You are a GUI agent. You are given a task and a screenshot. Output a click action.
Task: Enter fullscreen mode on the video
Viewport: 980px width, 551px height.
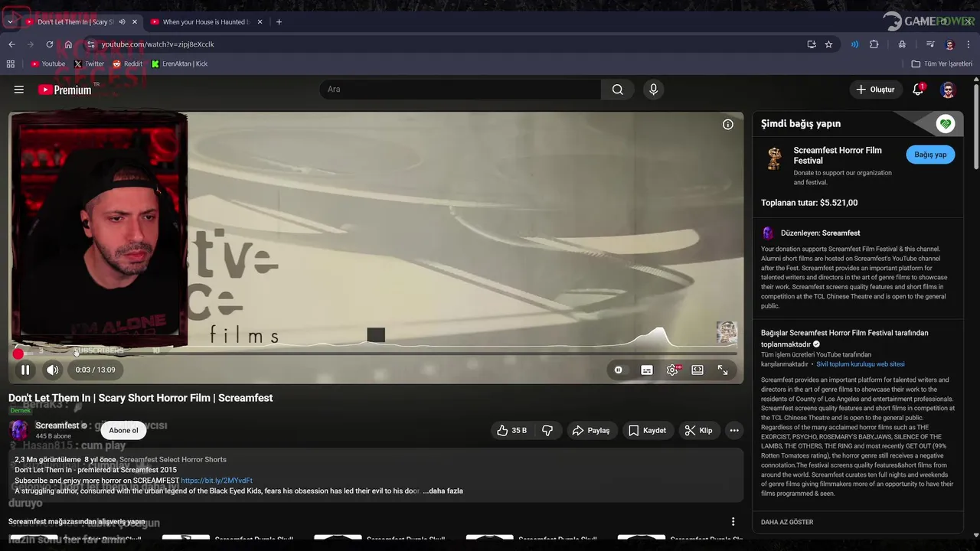(x=723, y=370)
